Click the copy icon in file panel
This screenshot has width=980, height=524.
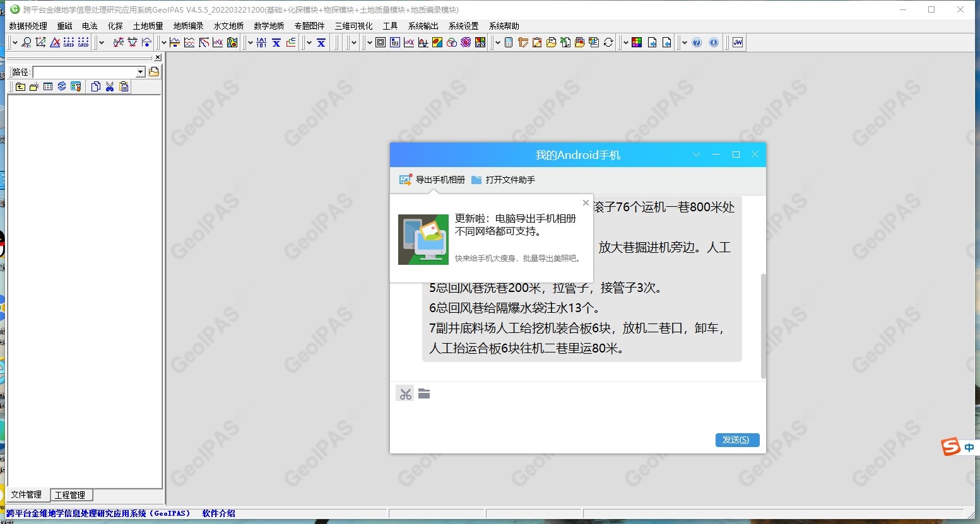(96, 86)
